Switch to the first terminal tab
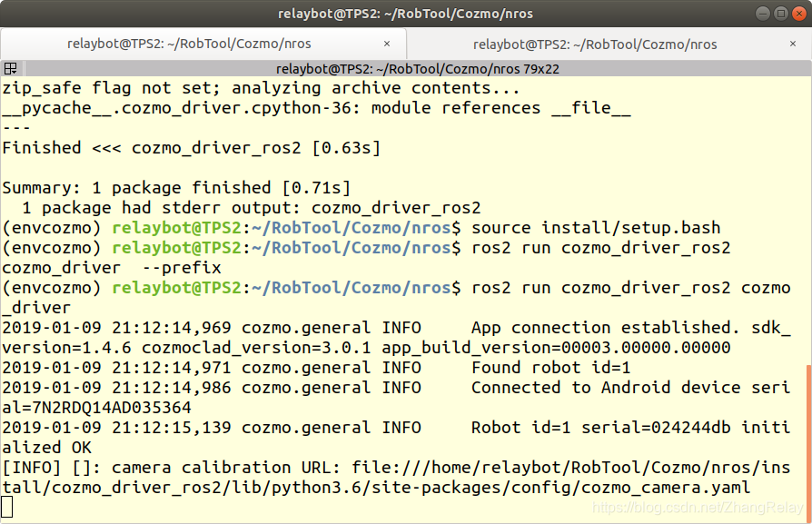This screenshot has width=812, height=524. point(189,44)
